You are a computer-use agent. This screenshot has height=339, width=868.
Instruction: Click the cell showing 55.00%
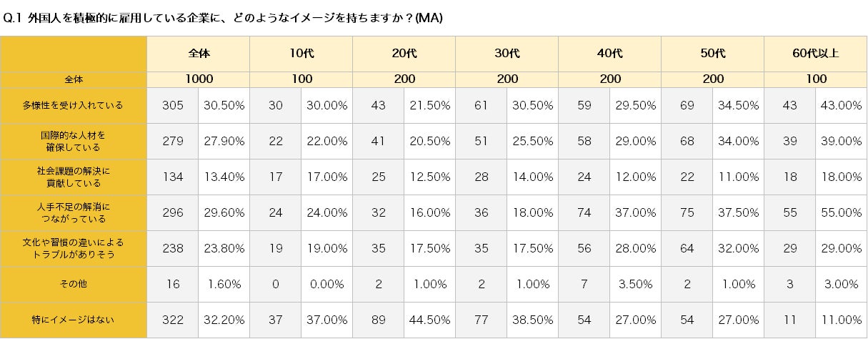point(841,212)
